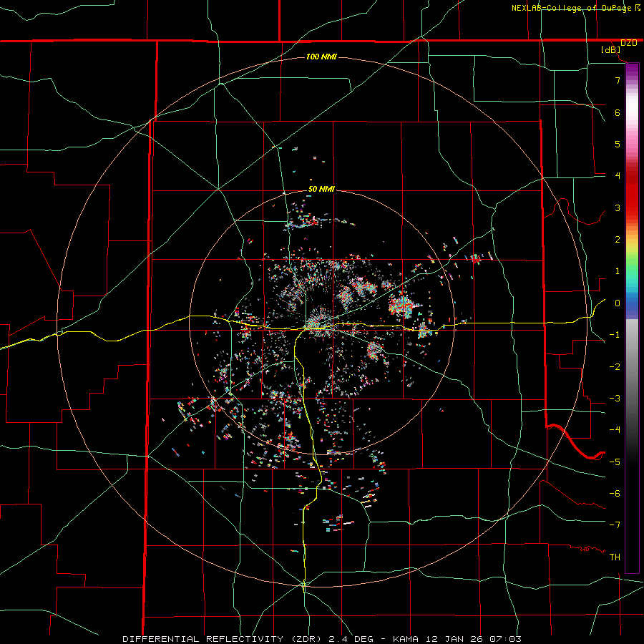Pick the scale tick label "-6"
Image resolution: width=644 pixels, height=644 pixels.
[x=615, y=494]
